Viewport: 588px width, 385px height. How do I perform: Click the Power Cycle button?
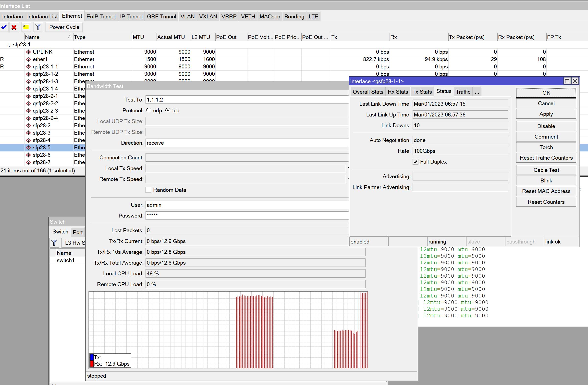pos(64,27)
